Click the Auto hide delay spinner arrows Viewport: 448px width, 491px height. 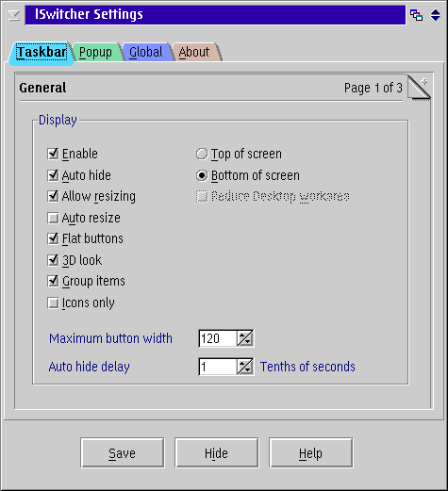point(245,367)
